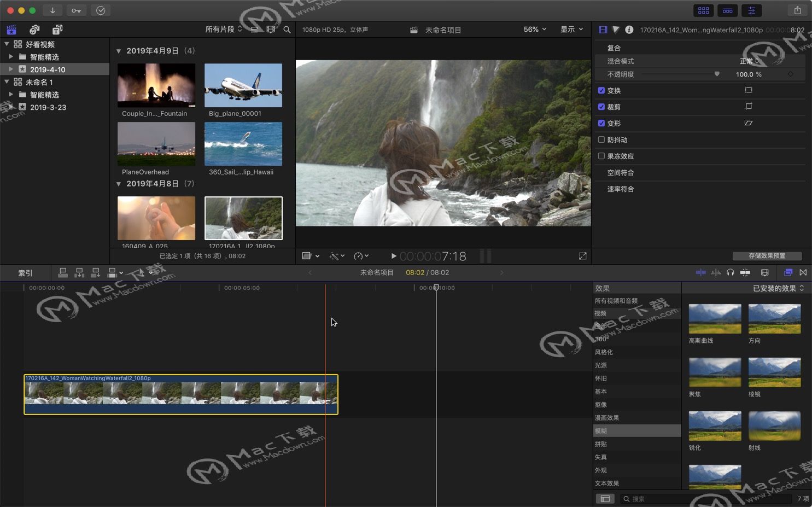Search clips with the magnifier icon

click(x=287, y=30)
